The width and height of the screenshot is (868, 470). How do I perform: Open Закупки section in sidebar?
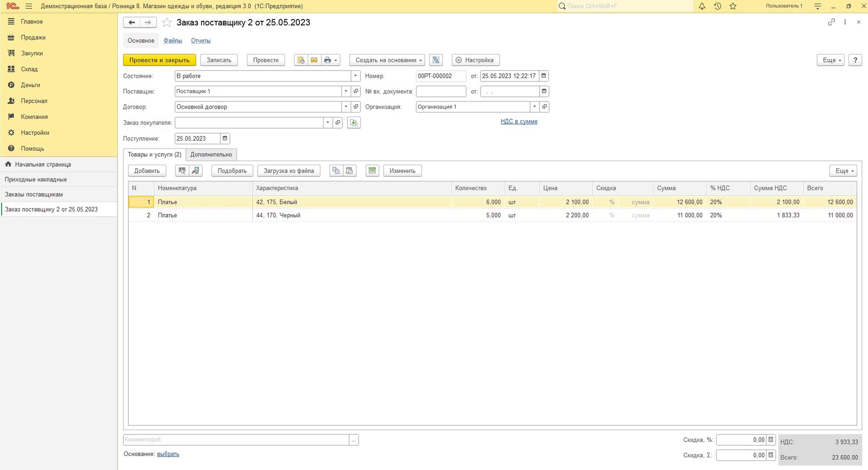click(32, 53)
